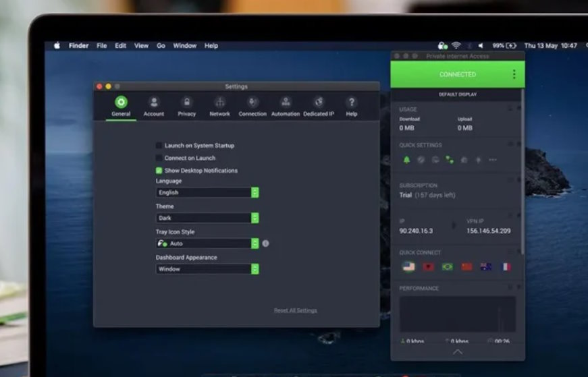
Task: Click the Trial subscription text
Action: [427, 196]
